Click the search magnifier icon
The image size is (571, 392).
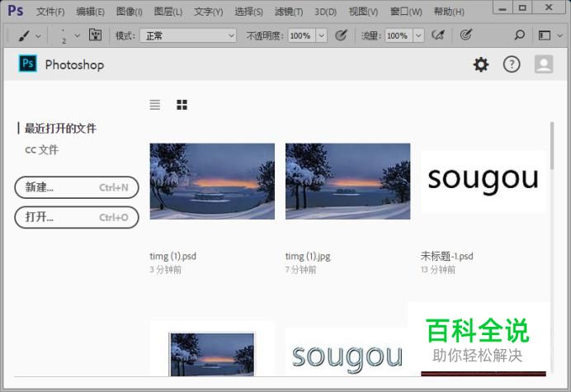519,35
